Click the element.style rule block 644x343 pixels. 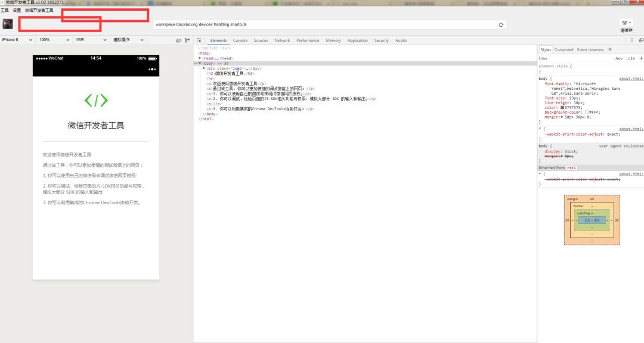pos(589,68)
